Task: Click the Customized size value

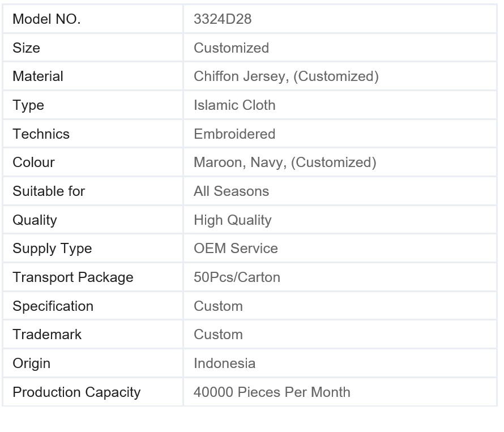Action: (x=232, y=48)
